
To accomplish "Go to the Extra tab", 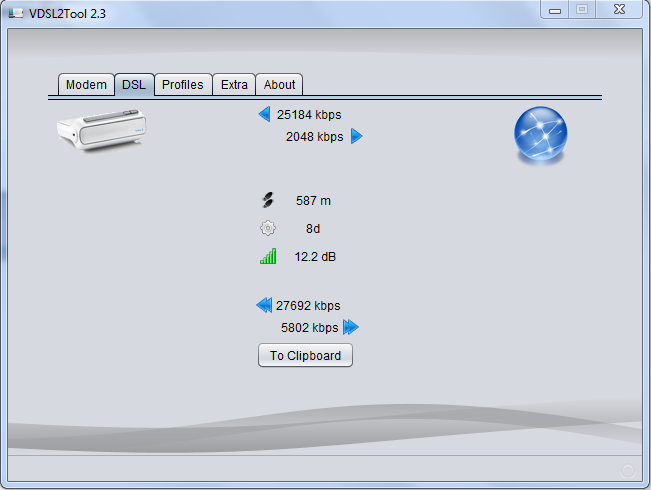I will tap(234, 85).
